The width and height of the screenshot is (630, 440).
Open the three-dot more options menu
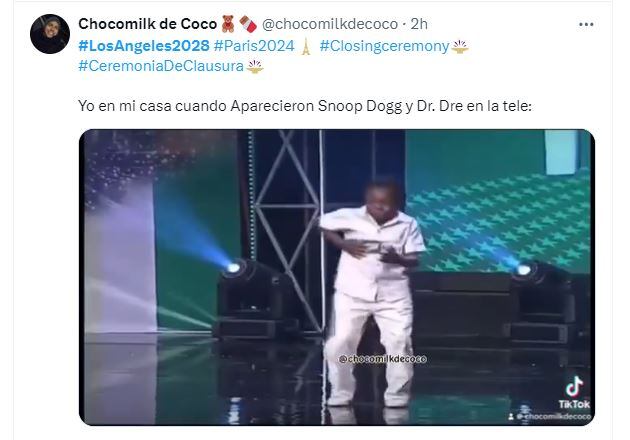point(586,25)
